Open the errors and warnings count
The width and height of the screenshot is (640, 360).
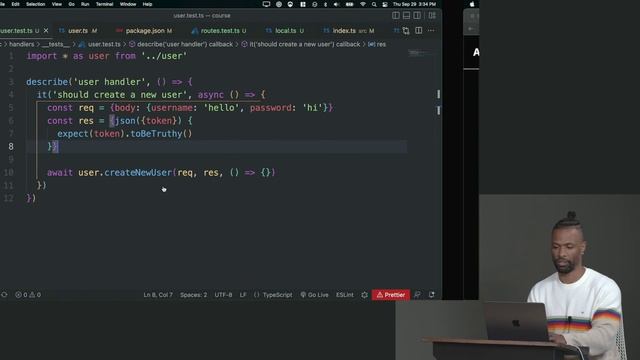(28, 295)
